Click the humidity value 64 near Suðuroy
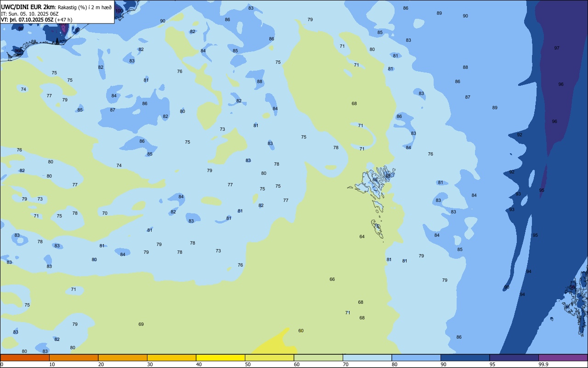 (x=362, y=236)
